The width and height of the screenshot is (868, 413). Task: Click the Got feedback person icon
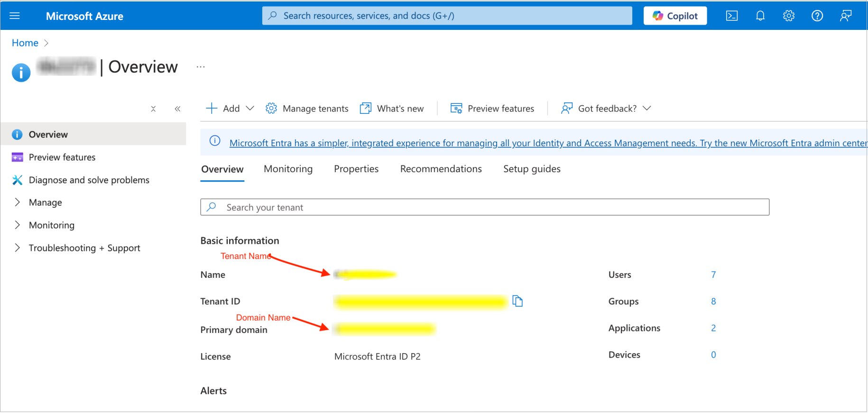(567, 109)
